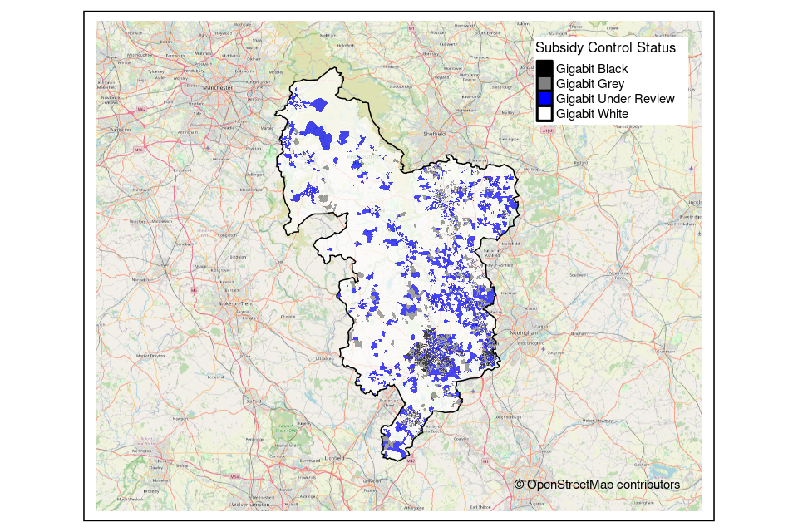
Task: Open the OpenStreetMap contributors attribution
Action: coord(597,485)
